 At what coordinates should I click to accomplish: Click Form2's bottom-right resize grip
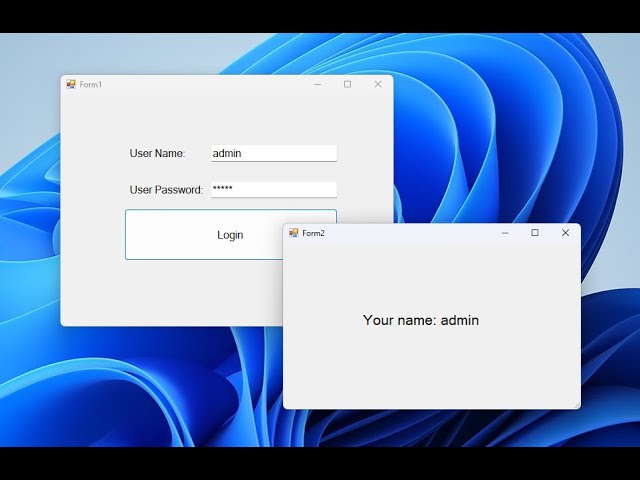[x=577, y=405]
